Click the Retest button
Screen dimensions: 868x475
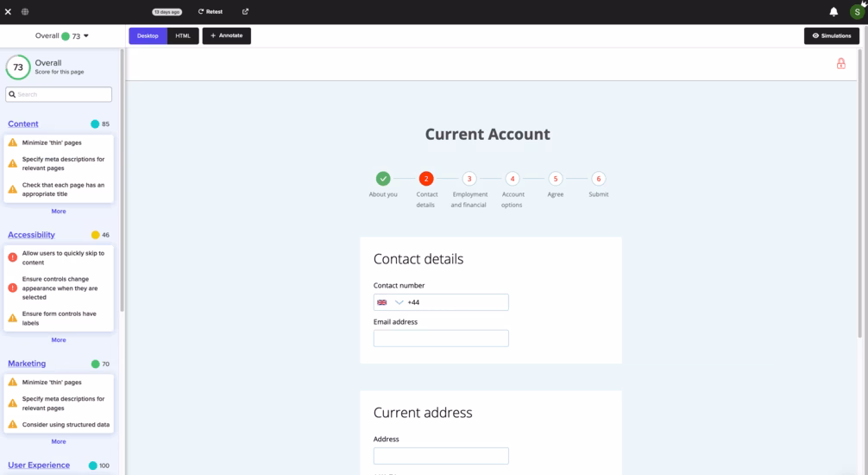(x=210, y=12)
